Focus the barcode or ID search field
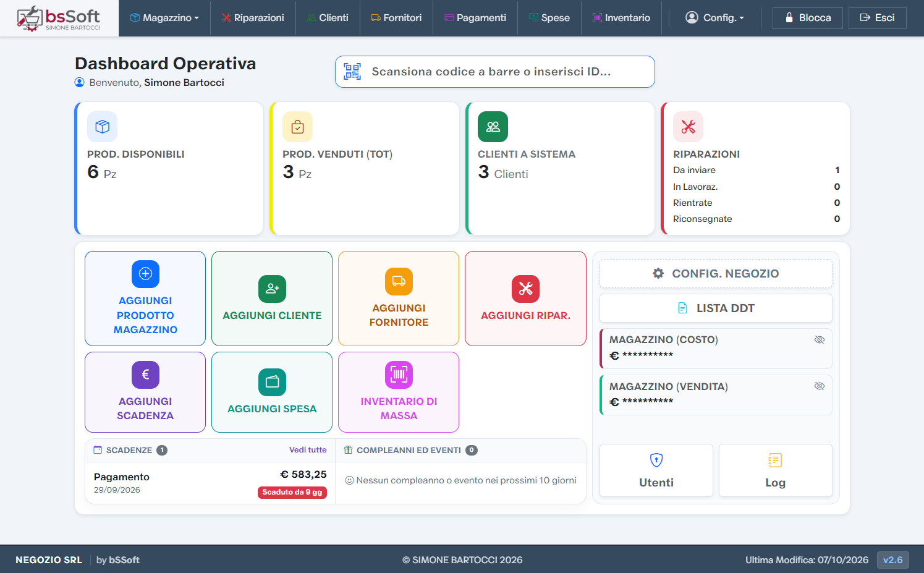 [x=495, y=72]
